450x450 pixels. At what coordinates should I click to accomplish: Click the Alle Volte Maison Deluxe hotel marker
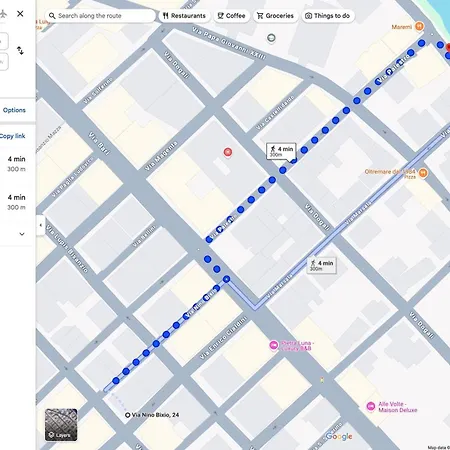point(371,406)
